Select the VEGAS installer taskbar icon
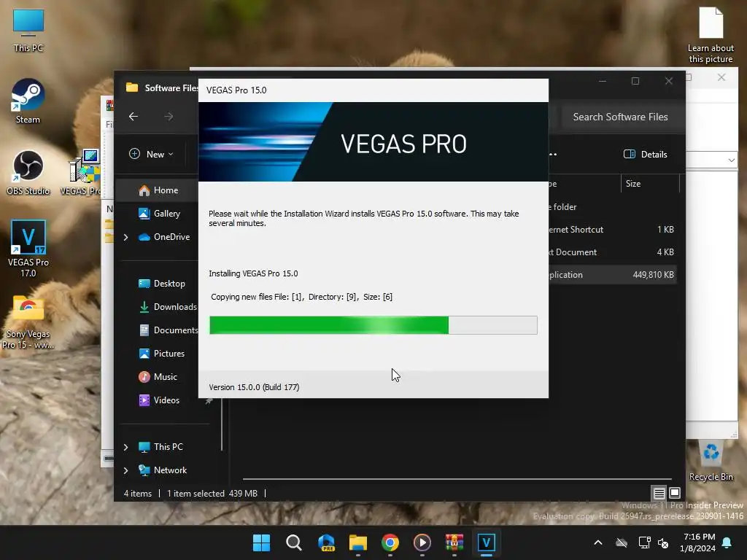Screen dimensions: 747x560 (x=486, y=542)
